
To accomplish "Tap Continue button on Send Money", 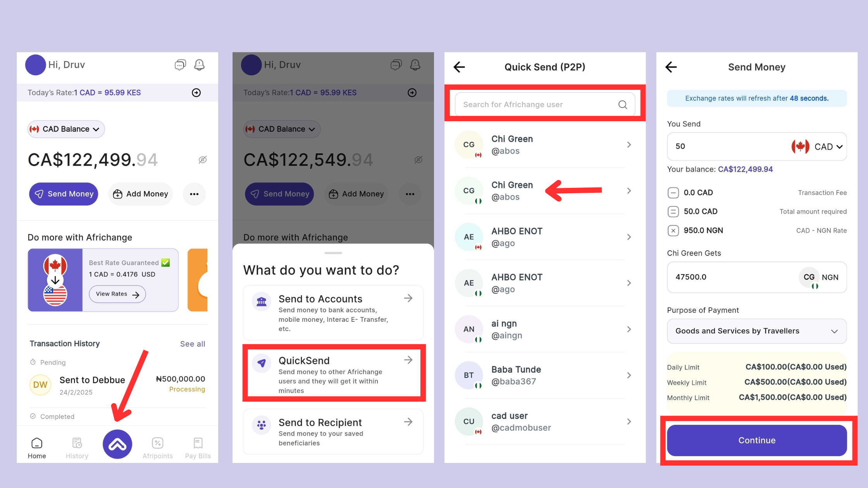I will click(757, 440).
